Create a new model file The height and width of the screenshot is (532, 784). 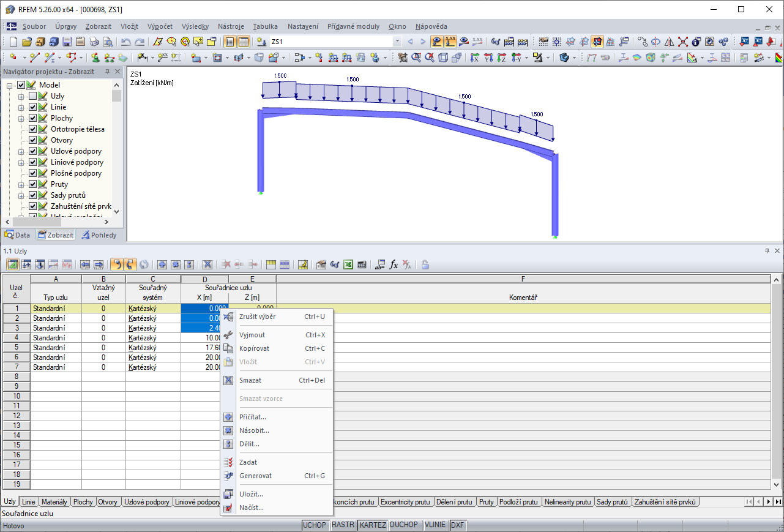pos(14,42)
